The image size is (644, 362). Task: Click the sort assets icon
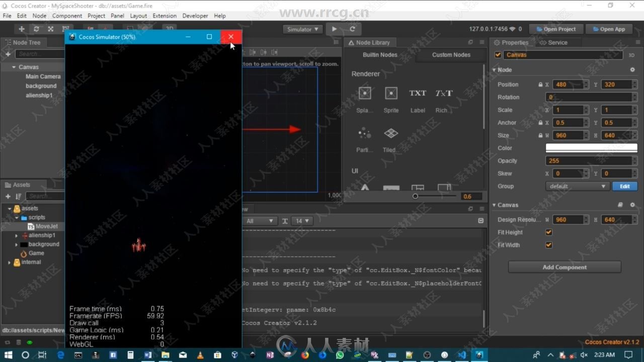pos(19,196)
